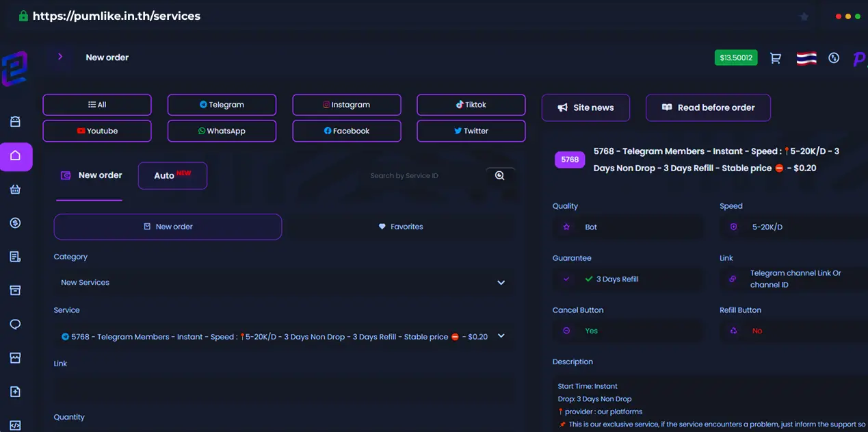Screen dimensions: 868x432
Task: Click the Link input field
Action: tap(284, 390)
